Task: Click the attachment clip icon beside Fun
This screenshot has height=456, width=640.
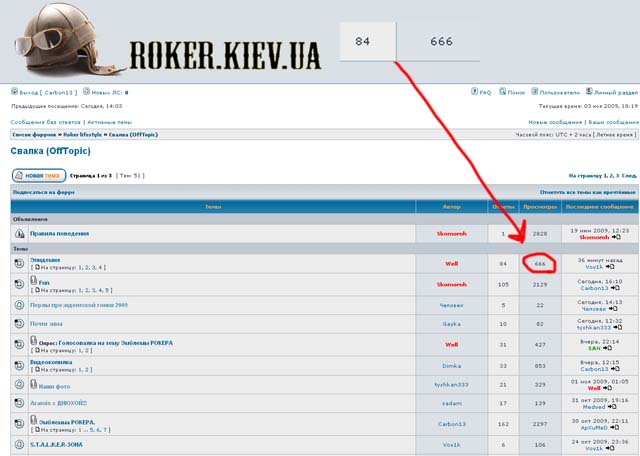Action: (x=34, y=280)
